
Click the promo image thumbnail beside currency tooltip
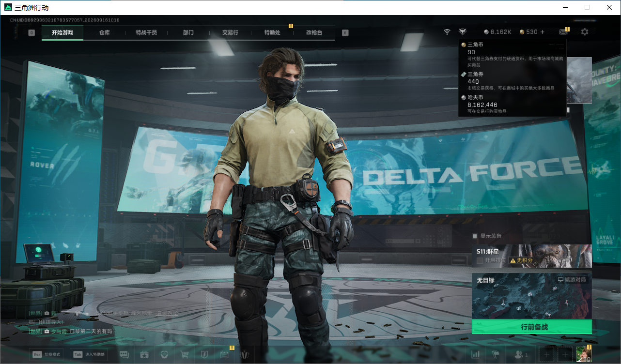point(580,80)
